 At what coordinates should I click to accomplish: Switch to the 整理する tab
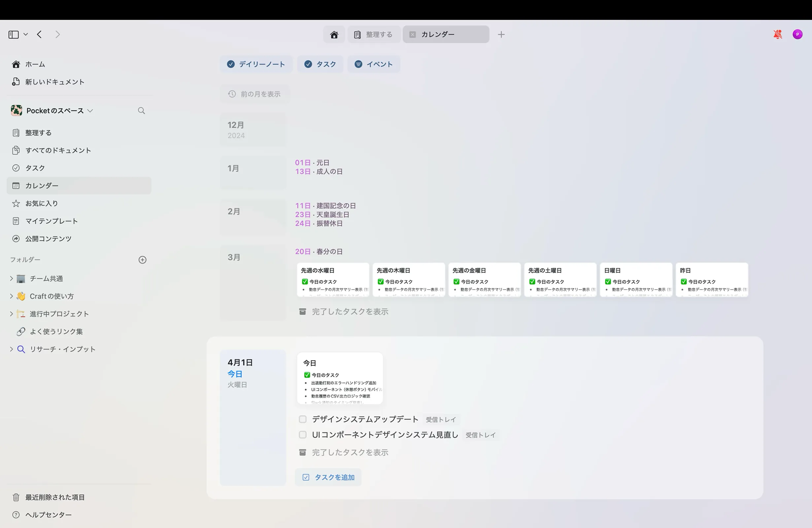tap(374, 34)
